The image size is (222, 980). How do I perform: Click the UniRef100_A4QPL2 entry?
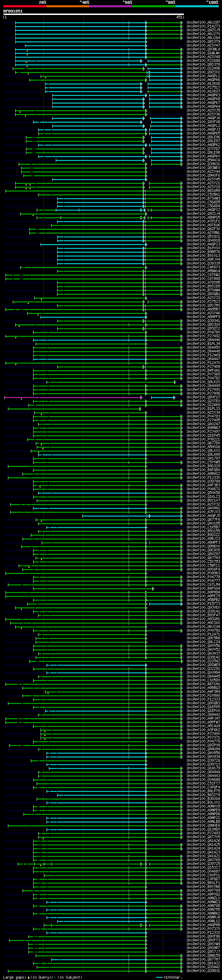click(203, 125)
